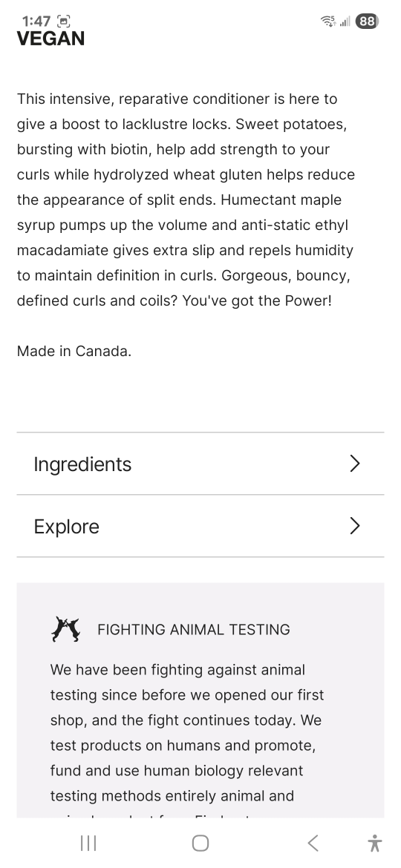Tap the Made in Canada text
This screenshot has width=401, height=868.
(x=74, y=351)
